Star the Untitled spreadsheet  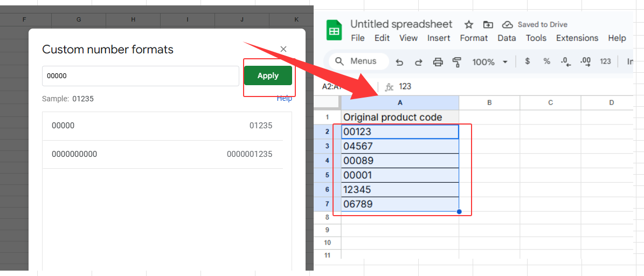point(469,24)
